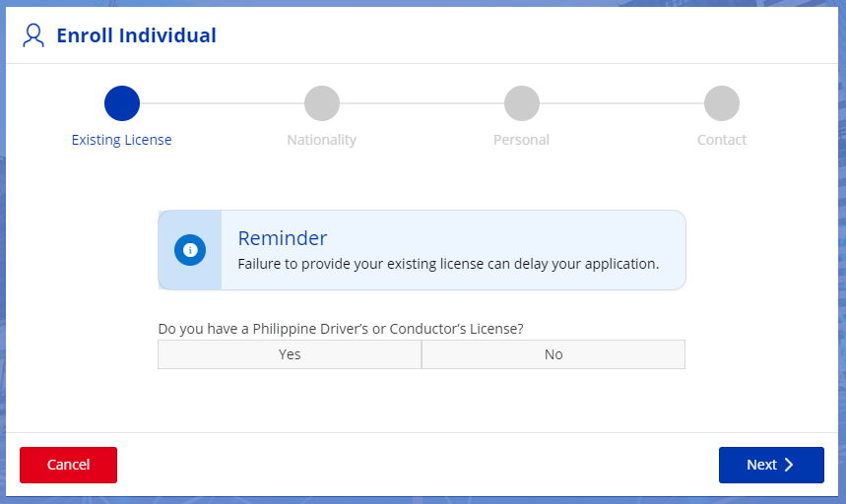Image resolution: width=846 pixels, height=504 pixels.
Task: Click the Contact step circle
Action: (x=722, y=103)
